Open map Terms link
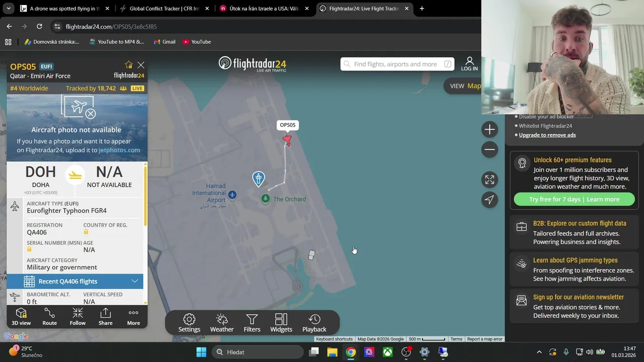The width and height of the screenshot is (644, 362). (x=456, y=339)
